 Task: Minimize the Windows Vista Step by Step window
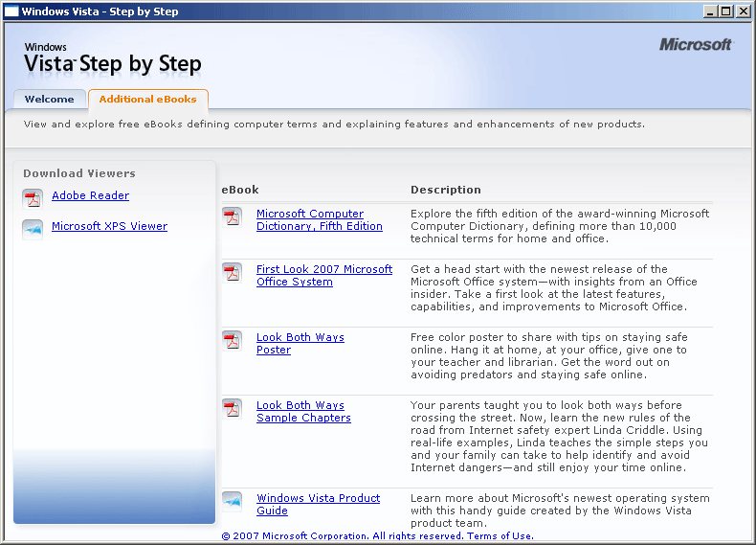coord(710,11)
